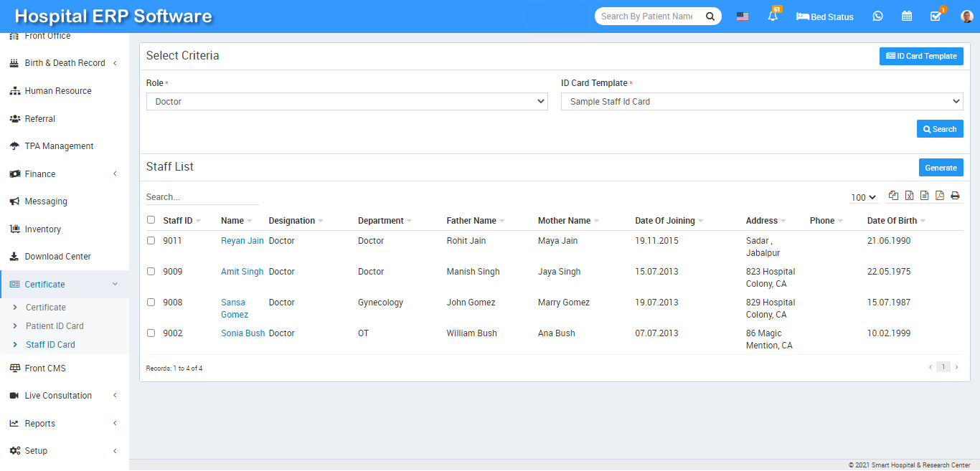Select checkbox for staff ID 9011
Viewport: 980px width, 471px height.
click(x=151, y=241)
